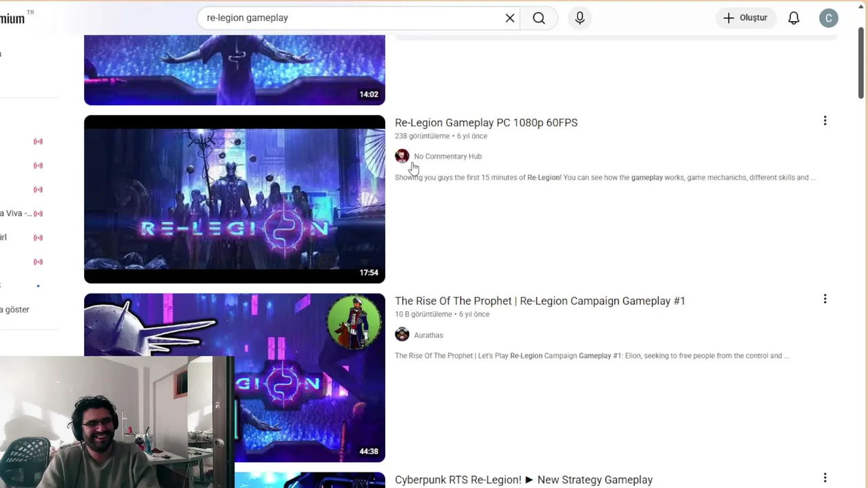The width and height of the screenshot is (868, 488).
Task: Expand sidebar with 'göster' link
Action: 16,310
